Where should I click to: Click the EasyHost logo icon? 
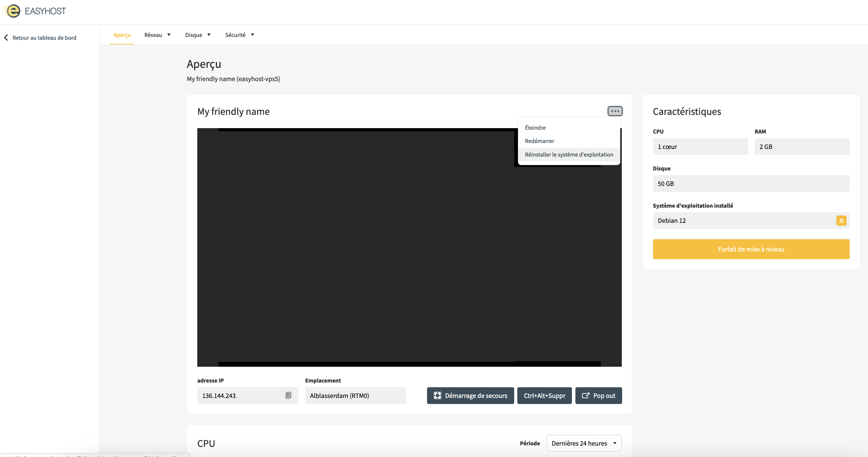(x=13, y=11)
